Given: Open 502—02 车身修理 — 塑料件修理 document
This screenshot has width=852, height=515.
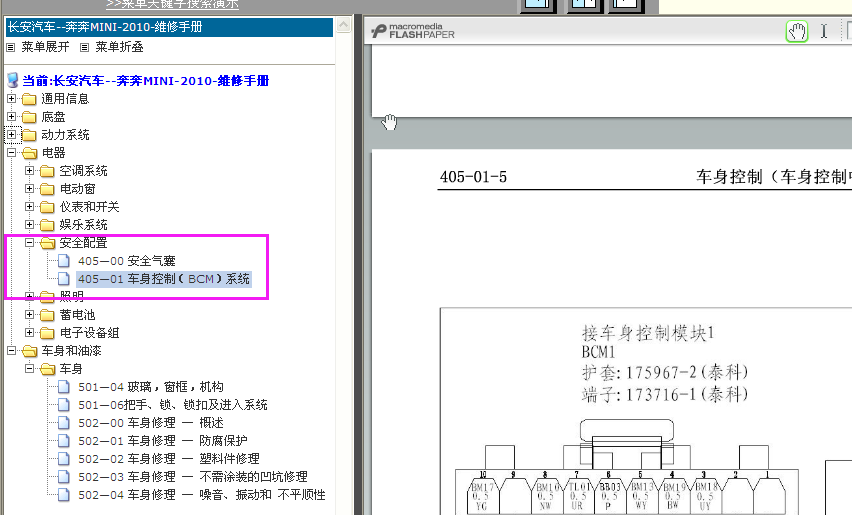Looking at the screenshot, I should pyautogui.click(x=168, y=459).
